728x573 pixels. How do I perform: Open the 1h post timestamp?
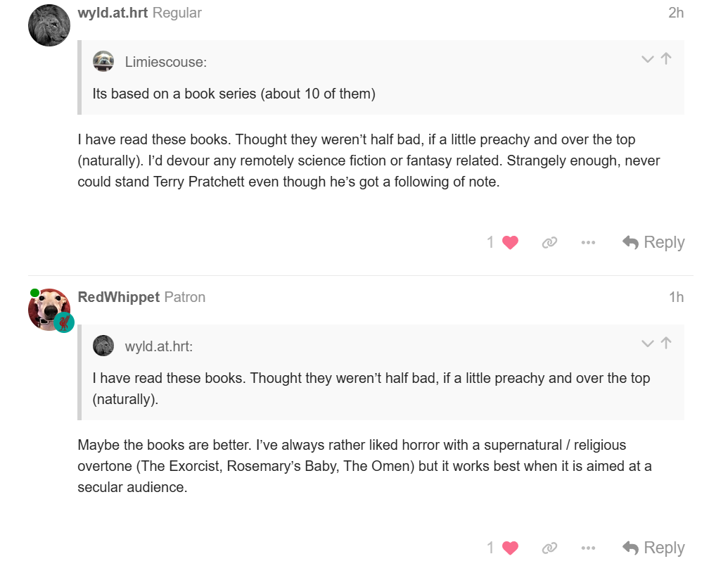click(x=675, y=297)
